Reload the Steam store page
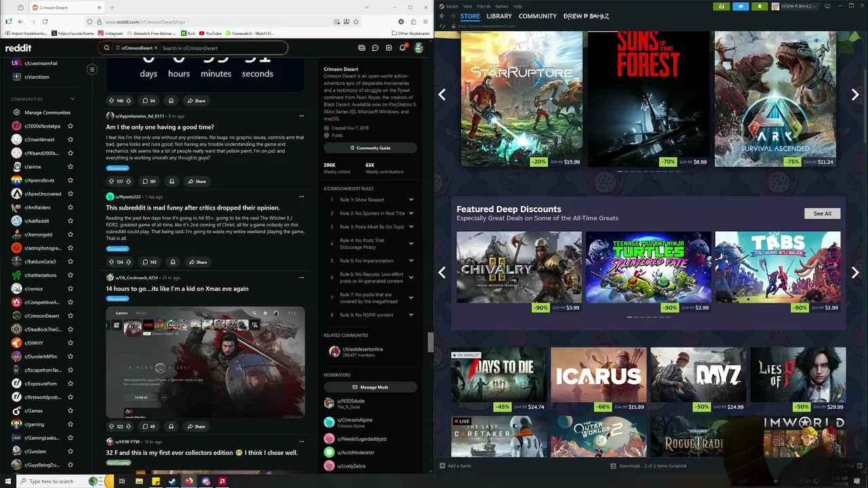The height and width of the screenshot is (488, 868). (x=441, y=26)
